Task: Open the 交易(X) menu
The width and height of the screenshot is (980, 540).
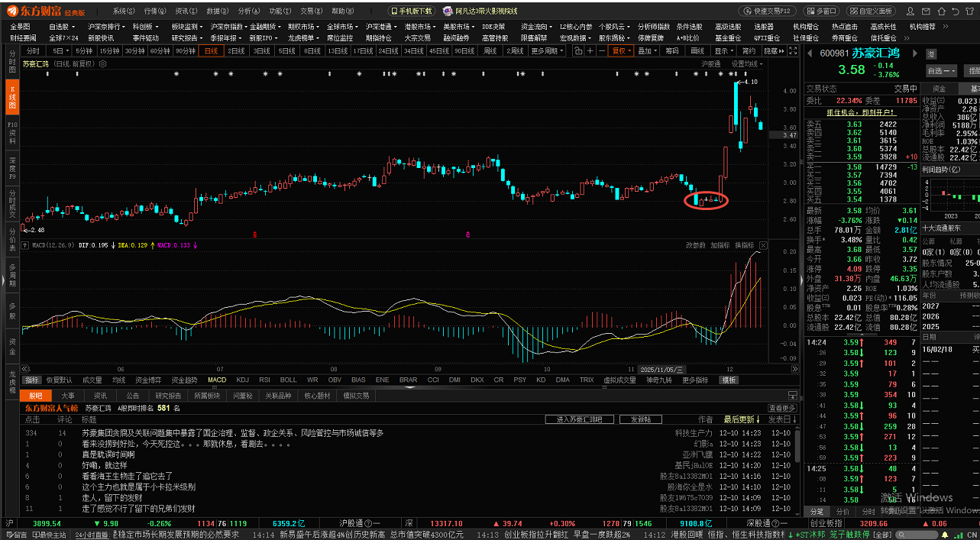Action: click(x=312, y=11)
